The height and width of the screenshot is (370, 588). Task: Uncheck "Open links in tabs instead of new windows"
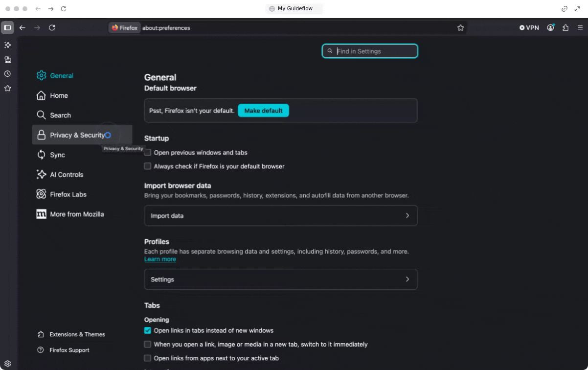pos(148,330)
